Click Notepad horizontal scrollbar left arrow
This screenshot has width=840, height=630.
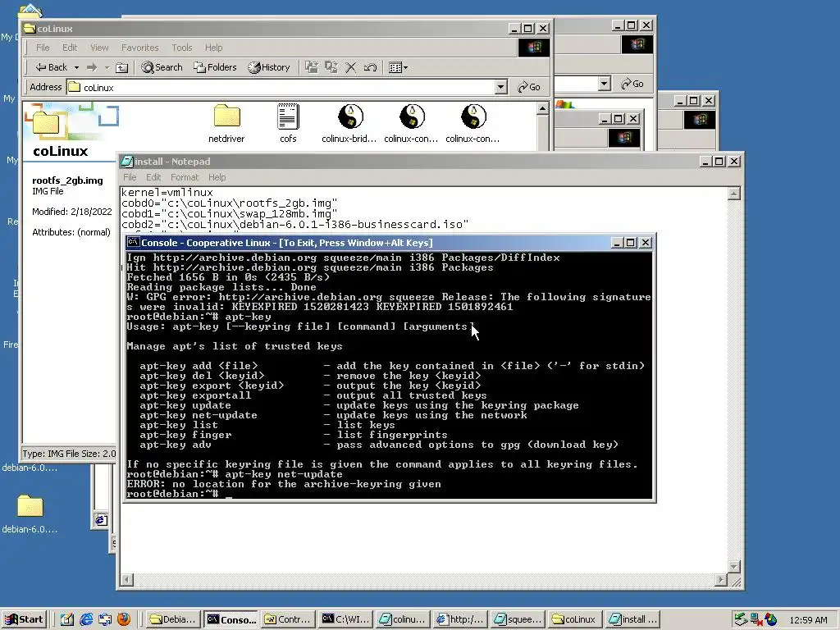pos(127,580)
